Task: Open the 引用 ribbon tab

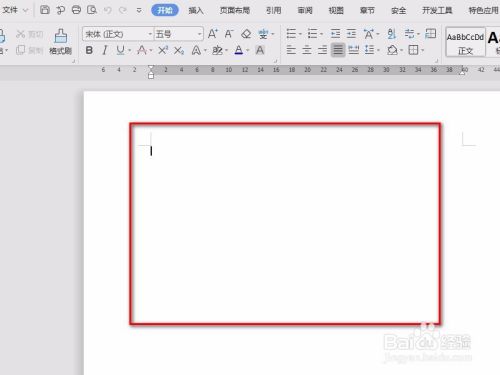Action: point(273,10)
